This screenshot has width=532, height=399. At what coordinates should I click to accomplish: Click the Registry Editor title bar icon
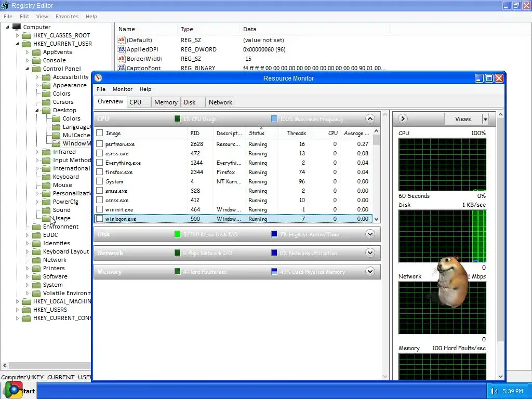(5, 5)
